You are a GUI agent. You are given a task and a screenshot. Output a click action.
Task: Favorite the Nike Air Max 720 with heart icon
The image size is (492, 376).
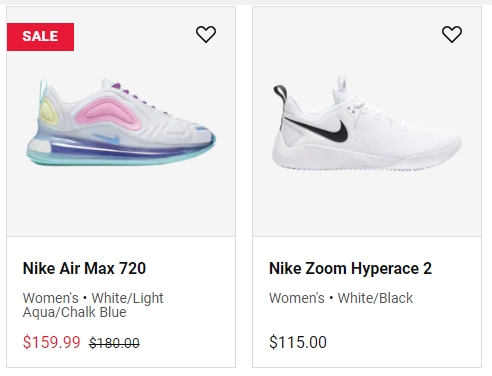pos(206,34)
